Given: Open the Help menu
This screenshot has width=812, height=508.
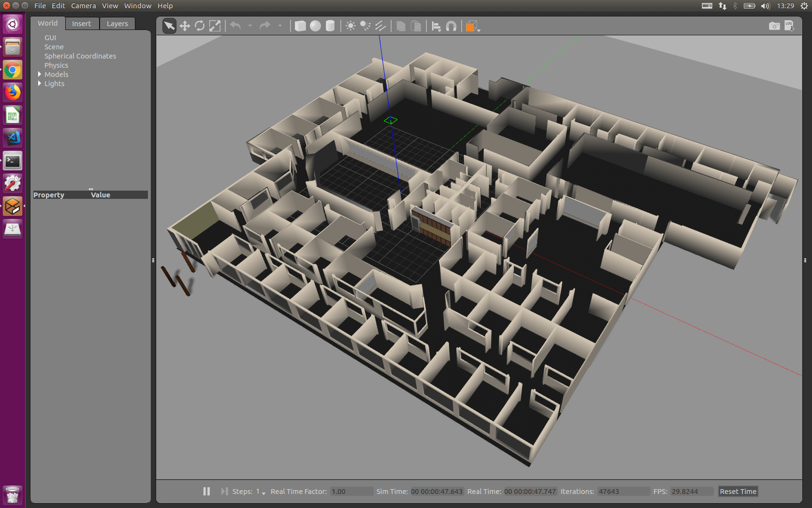Looking at the screenshot, I should point(165,6).
